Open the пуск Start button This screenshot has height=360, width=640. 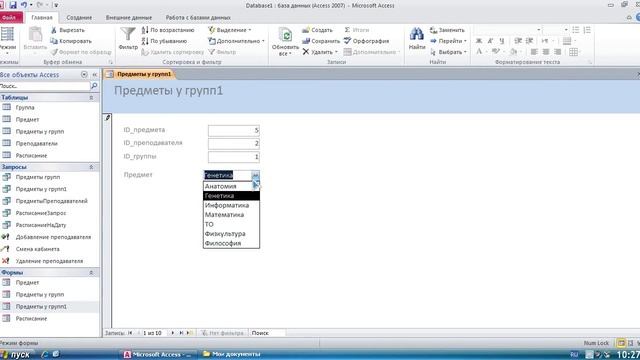click(x=16, y=354)
